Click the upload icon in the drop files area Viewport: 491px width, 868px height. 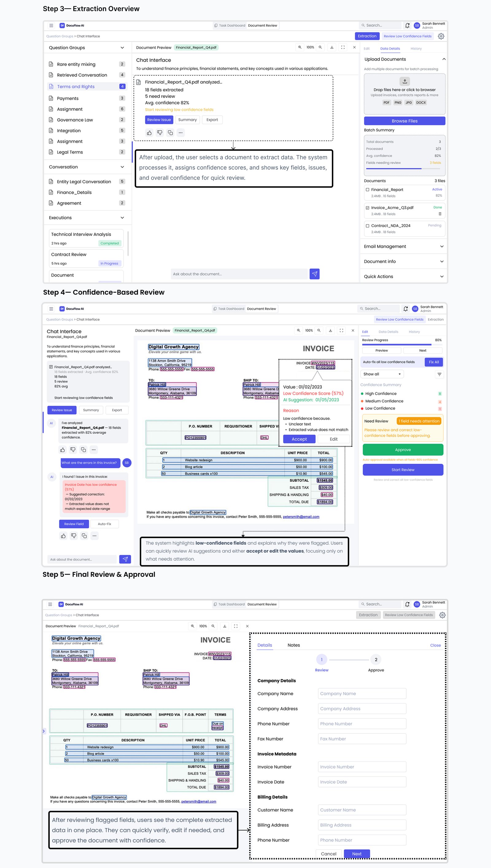(x=404, y=81)
